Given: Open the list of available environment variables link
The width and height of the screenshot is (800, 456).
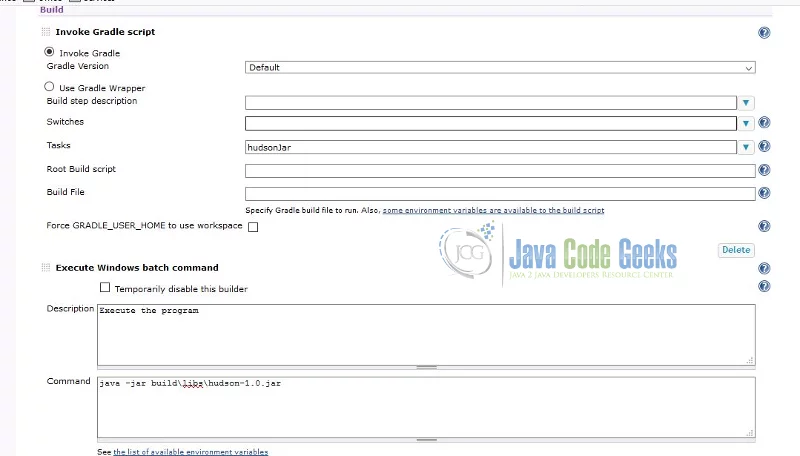Looking at the screenshot, I should pyautogui.click(x=190, y=452).
